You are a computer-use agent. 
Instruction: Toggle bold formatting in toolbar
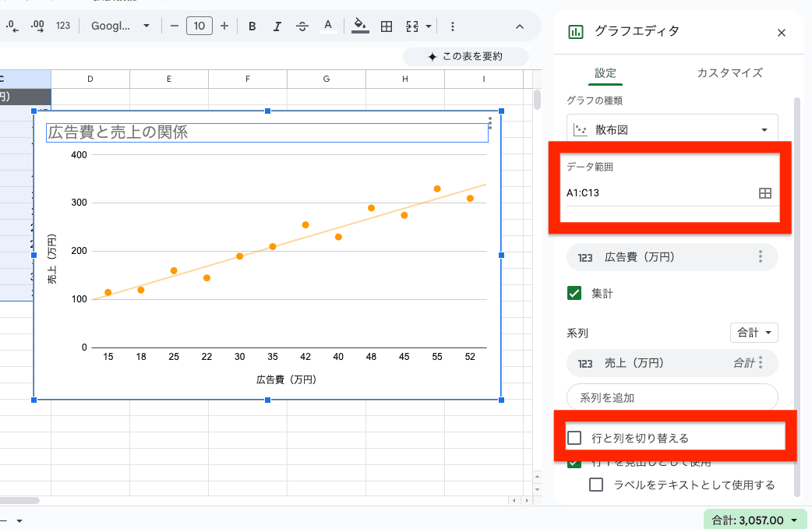252,26
